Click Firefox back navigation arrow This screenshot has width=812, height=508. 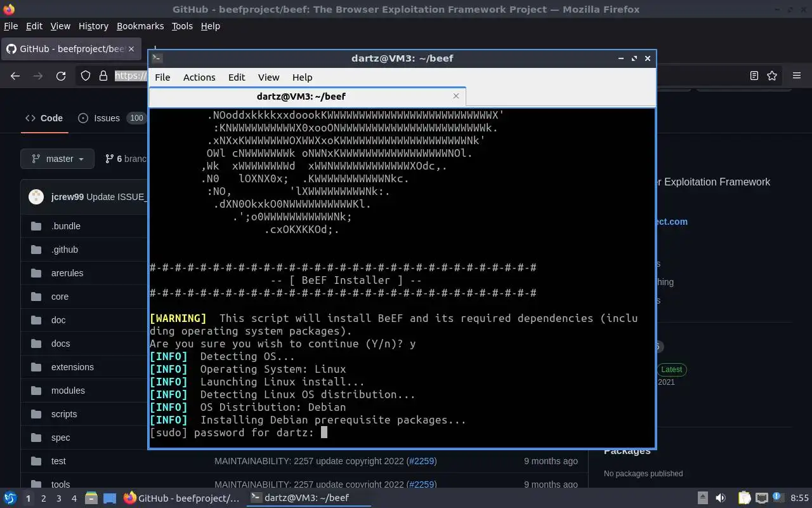tap(15, 76)
